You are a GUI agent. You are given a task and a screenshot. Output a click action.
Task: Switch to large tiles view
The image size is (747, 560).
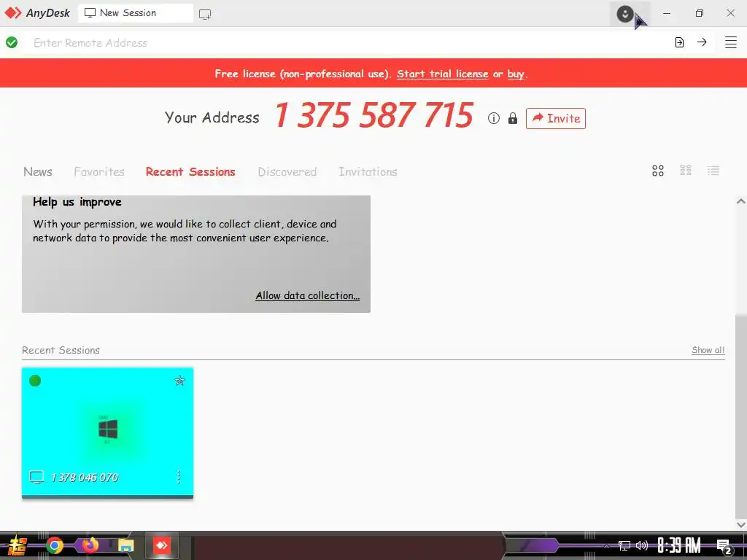658,171
